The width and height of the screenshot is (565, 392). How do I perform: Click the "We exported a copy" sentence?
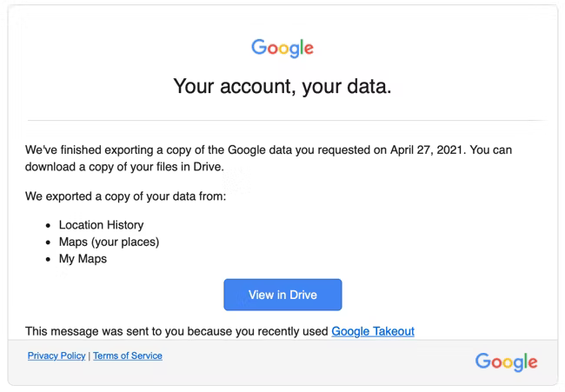coord(125,196)
